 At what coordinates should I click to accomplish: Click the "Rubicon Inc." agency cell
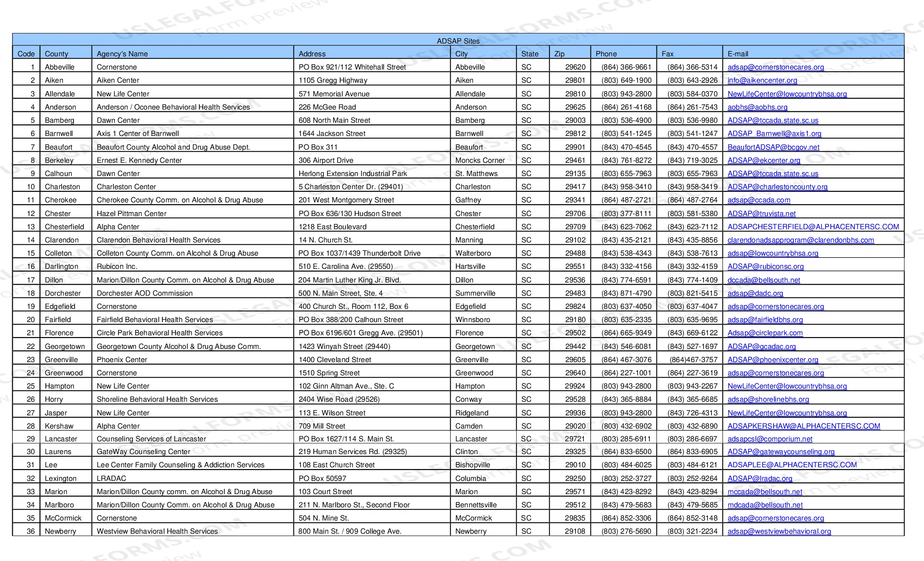click(x=117, y=267)
